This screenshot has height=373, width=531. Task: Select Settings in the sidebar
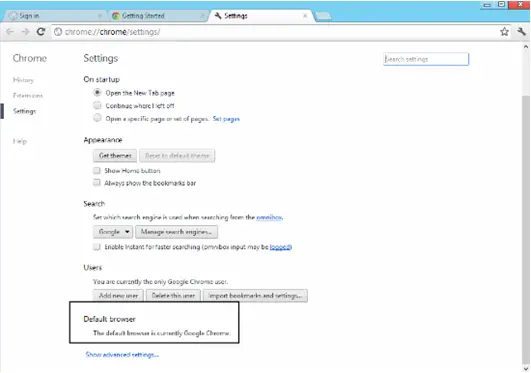pos(24,111)
